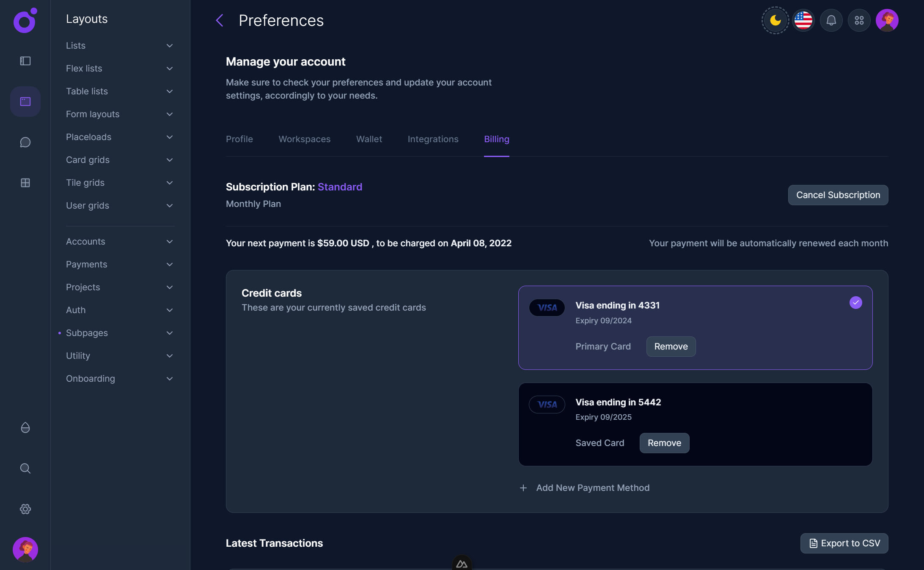
Task: Open notifications via the bell icon
Action: [831, 20]
